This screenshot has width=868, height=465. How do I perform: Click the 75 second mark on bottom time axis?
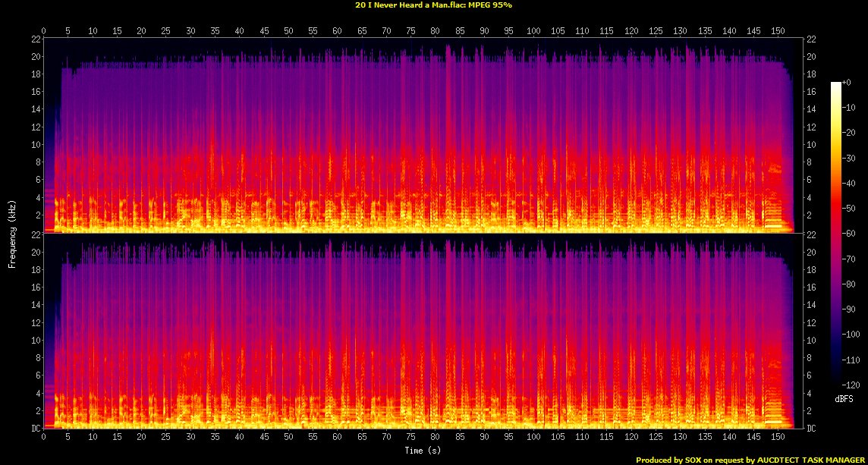(410, 438)
